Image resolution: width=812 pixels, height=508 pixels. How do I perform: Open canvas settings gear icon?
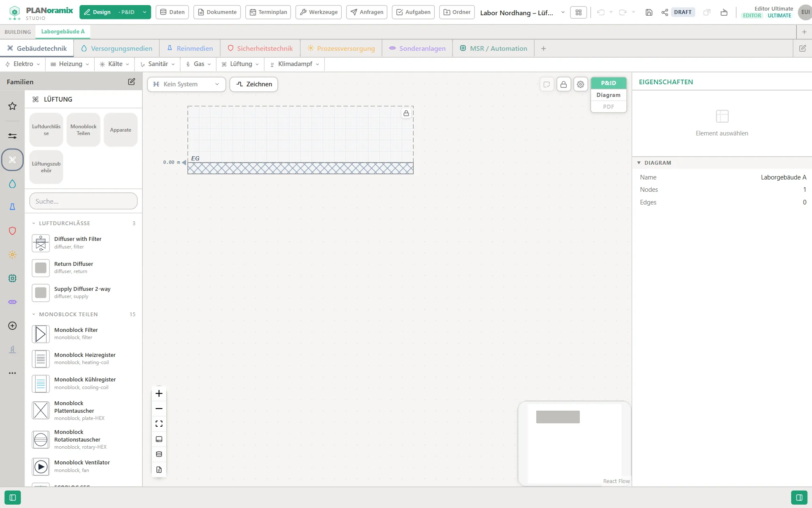click(x=581, y=84)
